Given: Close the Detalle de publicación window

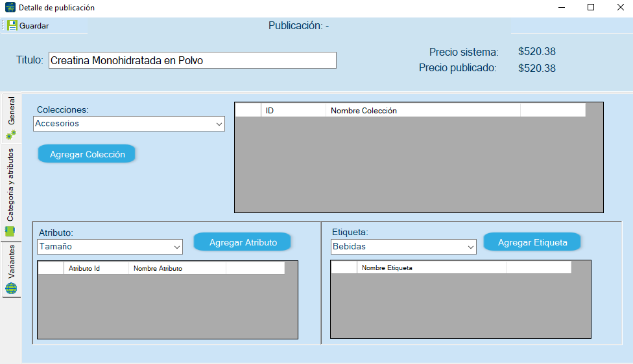Looking at the screenshot, I should 621,7.
